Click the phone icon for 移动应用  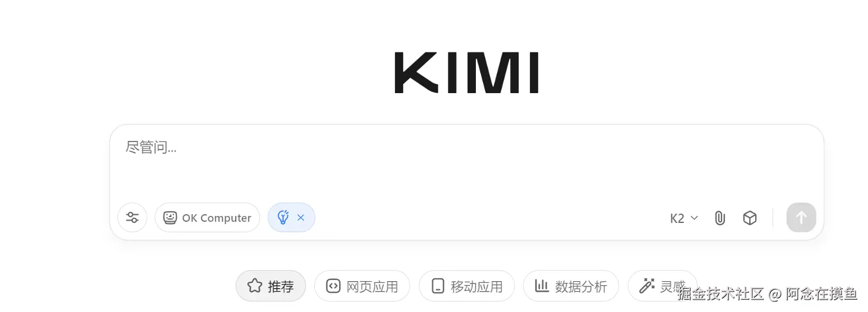point(437,286)
